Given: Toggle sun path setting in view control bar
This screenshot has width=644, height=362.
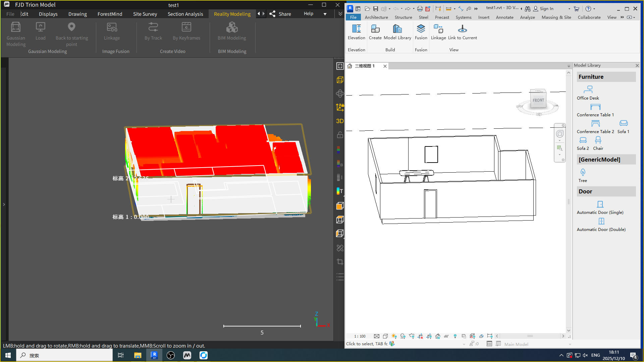Looking at the screenshot, I should (x=394, y=336).
